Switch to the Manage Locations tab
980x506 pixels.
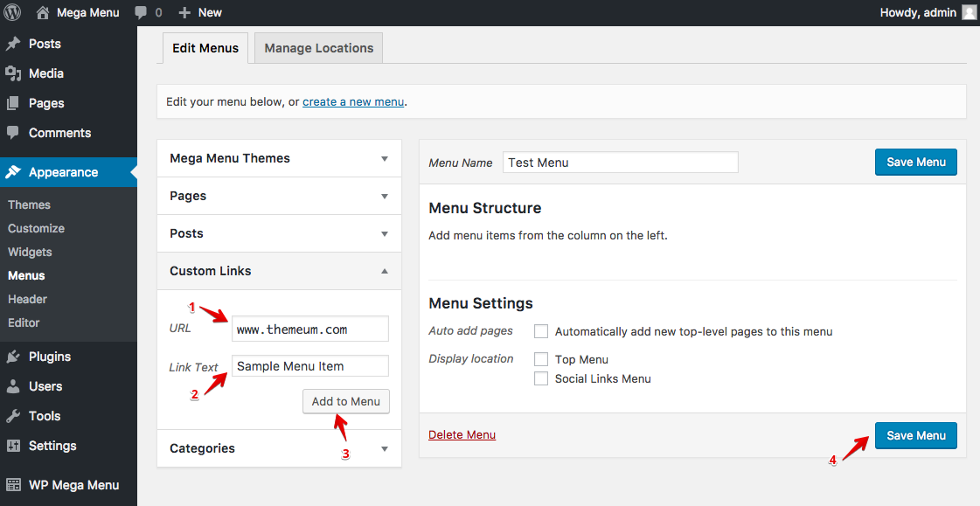coord(319,48)
